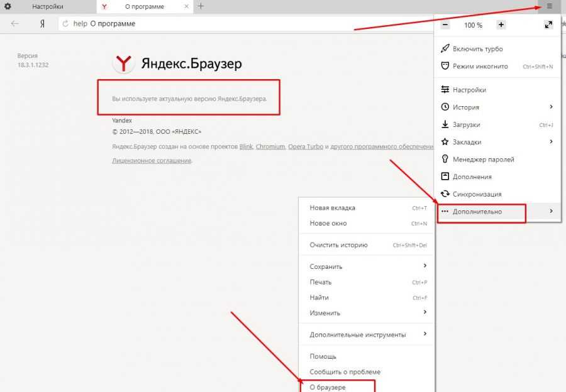566x392 pixels.
Task: Select Новое окно in submenu
Action: tap(367, 224)
